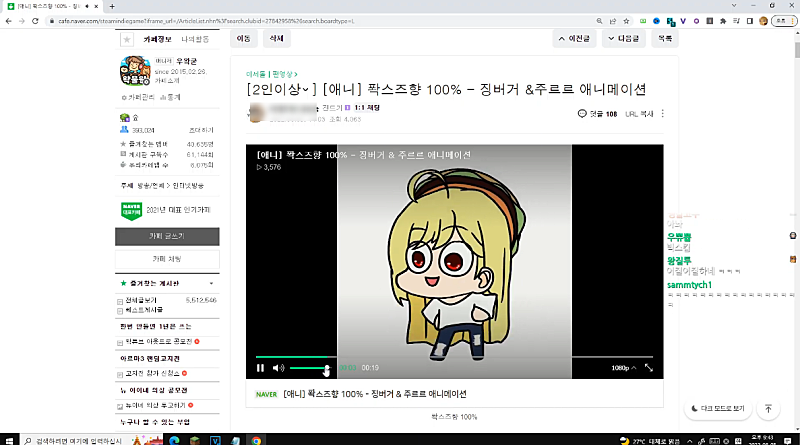Open the cafe profile image thumbnail
This screenshot has width=800, height=445.
click(x=135, y=70)
